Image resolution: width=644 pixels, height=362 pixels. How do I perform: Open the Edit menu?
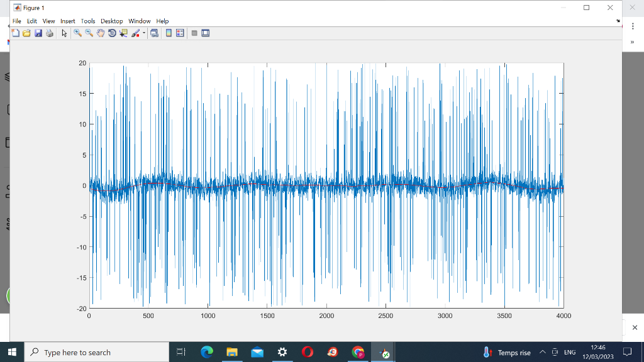point(31,21)
